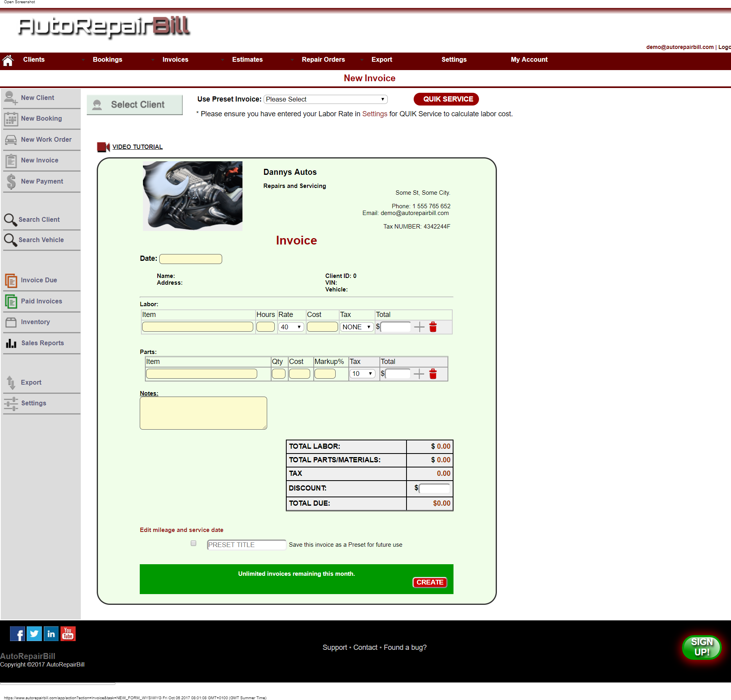This screenshot has height=700, width=731.
Task: Open New Client sidebar icon
Action: [11, 98]
